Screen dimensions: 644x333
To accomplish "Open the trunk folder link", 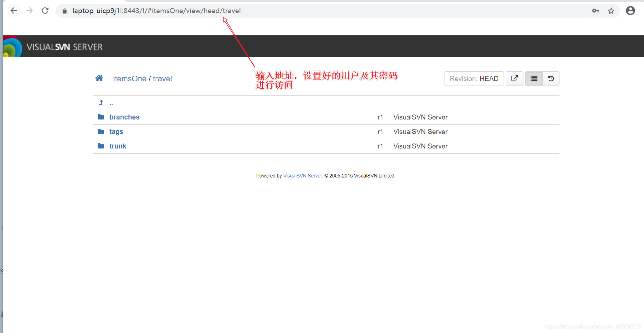I will (x=118, y=146).
